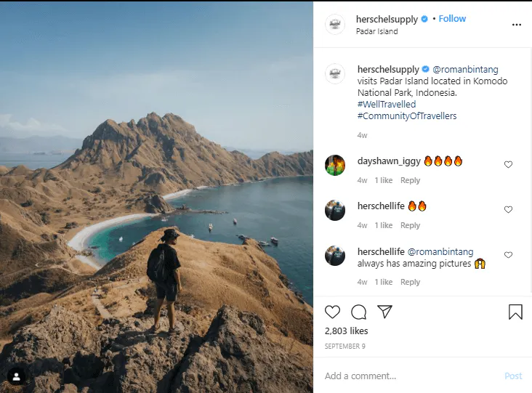Visit @romanbintang profile from the caption
The image size is (532, 393).
[465, 70]
